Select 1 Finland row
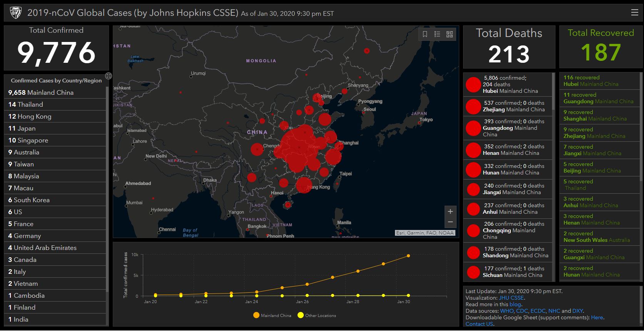 click(x=55, y=307)
